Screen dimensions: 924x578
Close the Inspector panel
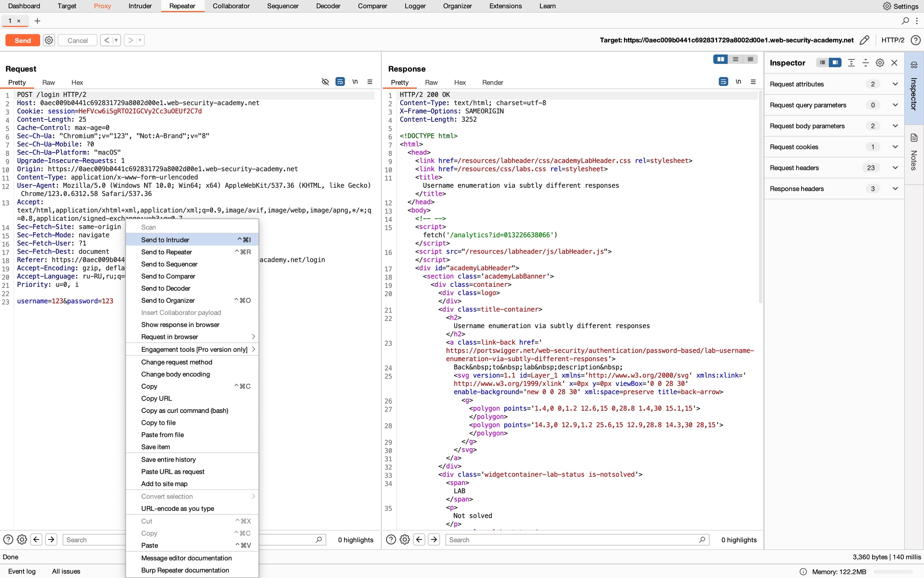tap(894, 63)
